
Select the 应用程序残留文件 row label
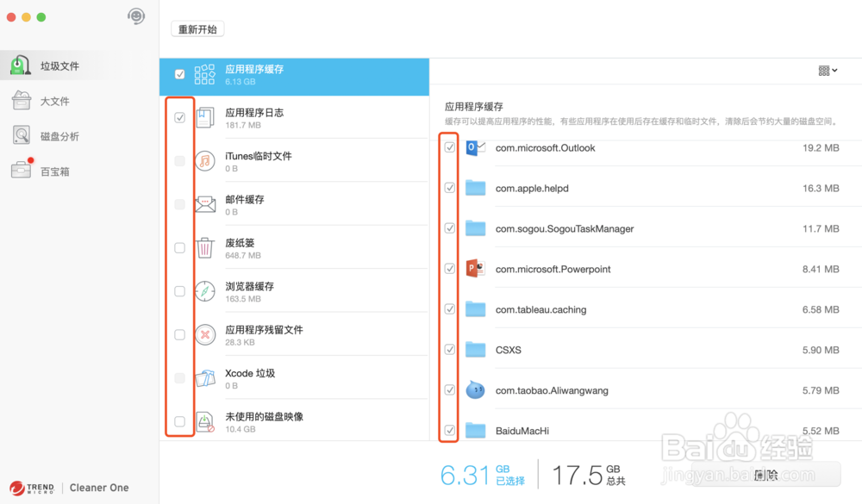[x=264, y=330]
